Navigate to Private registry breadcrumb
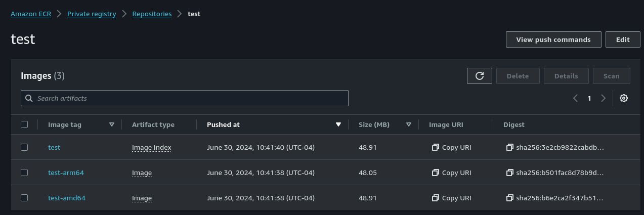 [92, 14]
